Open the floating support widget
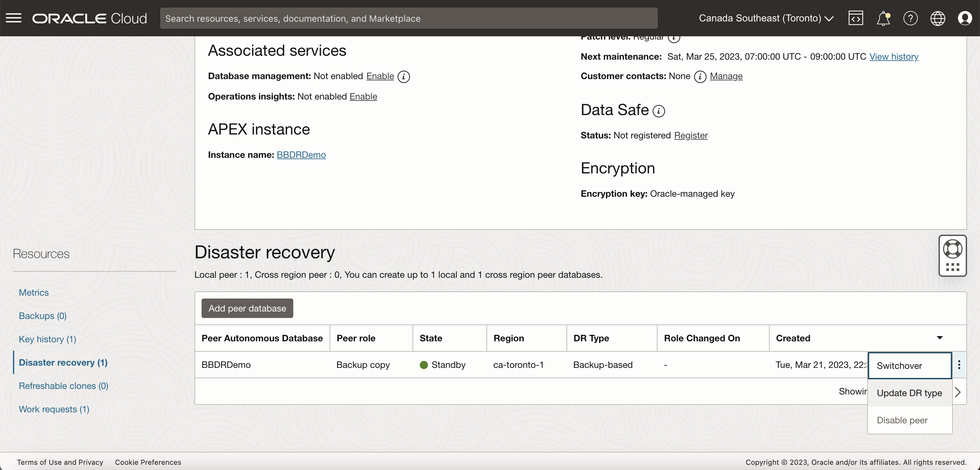The height and width of the screenshot is (470, 980). pos(952,255)
